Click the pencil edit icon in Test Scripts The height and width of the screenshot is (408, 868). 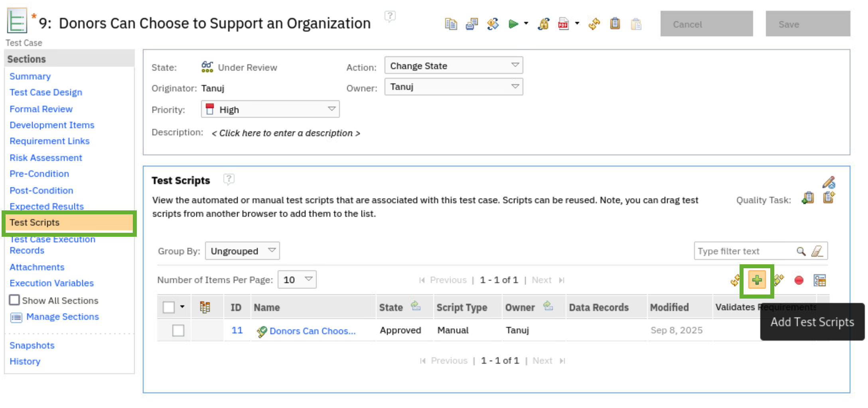pos(829,182)
